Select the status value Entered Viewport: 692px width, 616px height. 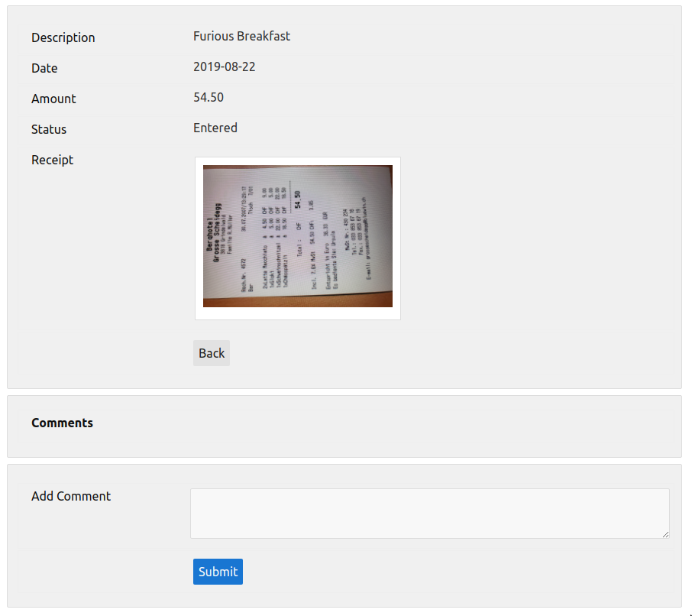tap(215, 128)
